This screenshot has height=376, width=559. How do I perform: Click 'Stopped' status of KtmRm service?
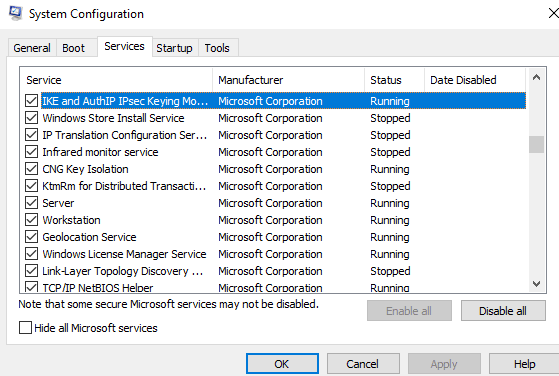click(x=390, y=186)
